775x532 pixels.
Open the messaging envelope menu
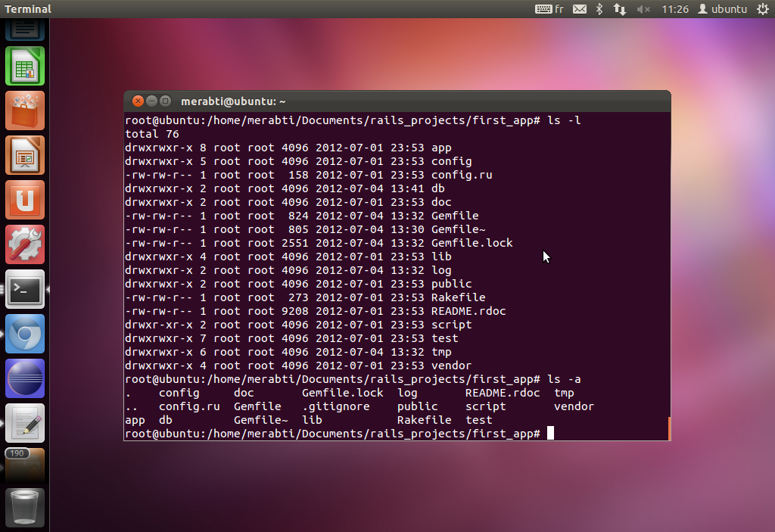click(579, 9)
